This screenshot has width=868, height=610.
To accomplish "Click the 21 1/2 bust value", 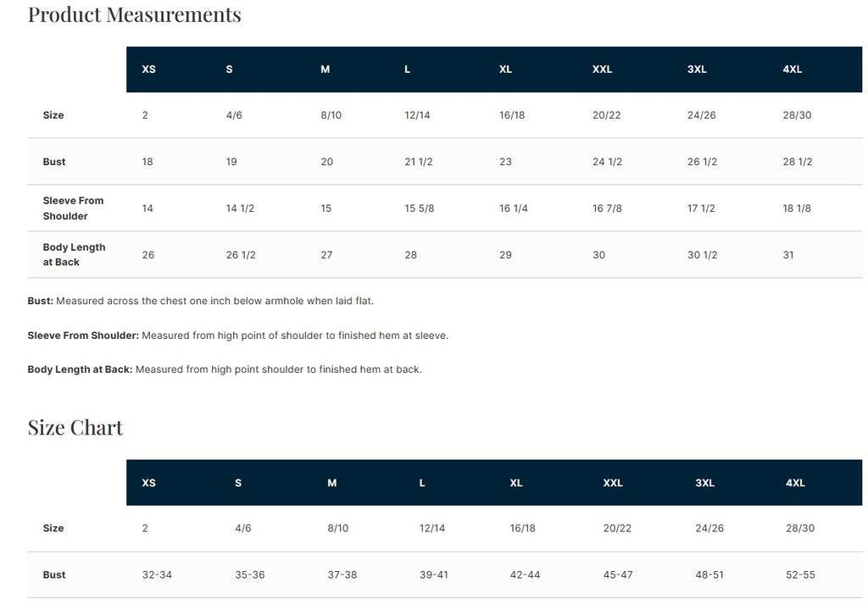I will point(419,162).
